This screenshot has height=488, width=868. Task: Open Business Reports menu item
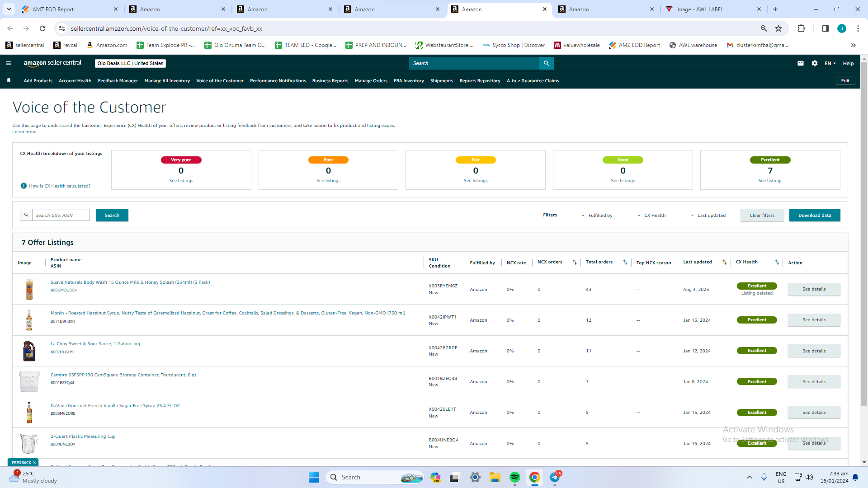pos(330,81)
